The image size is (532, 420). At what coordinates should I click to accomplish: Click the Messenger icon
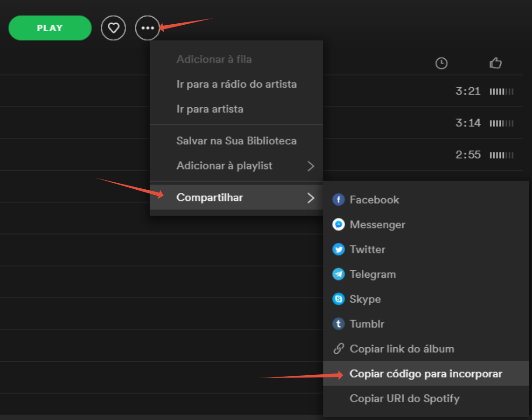click(338, 224)
